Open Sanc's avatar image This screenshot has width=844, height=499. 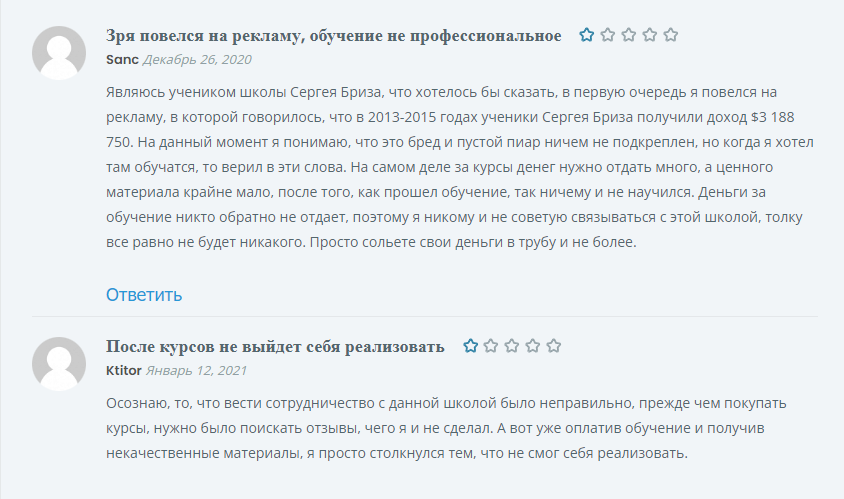click(58, 53)
